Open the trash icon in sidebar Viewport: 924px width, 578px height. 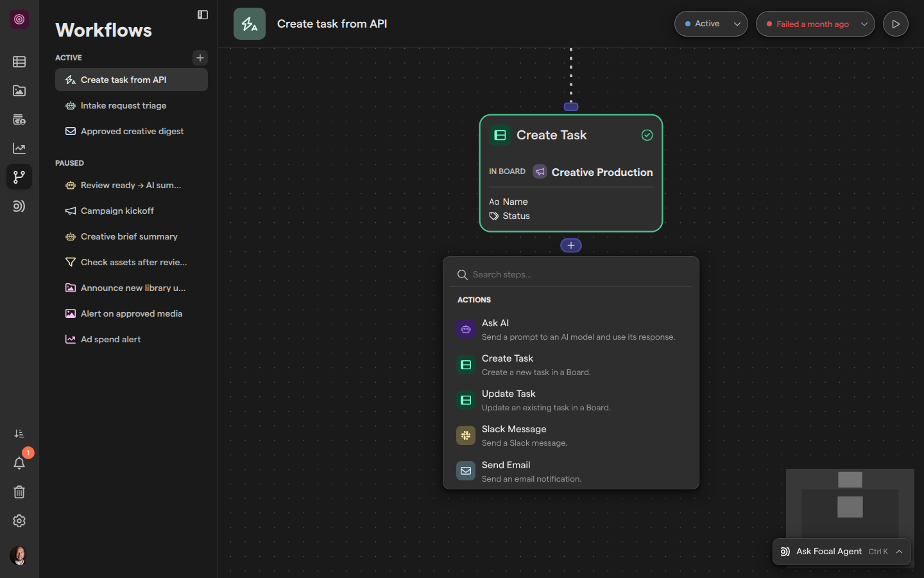[19, 492]
